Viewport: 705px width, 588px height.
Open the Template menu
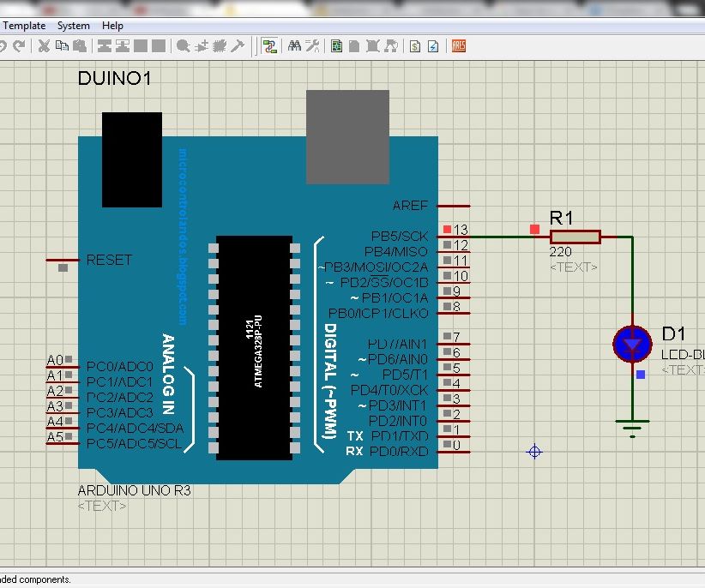tap(24, 26)
